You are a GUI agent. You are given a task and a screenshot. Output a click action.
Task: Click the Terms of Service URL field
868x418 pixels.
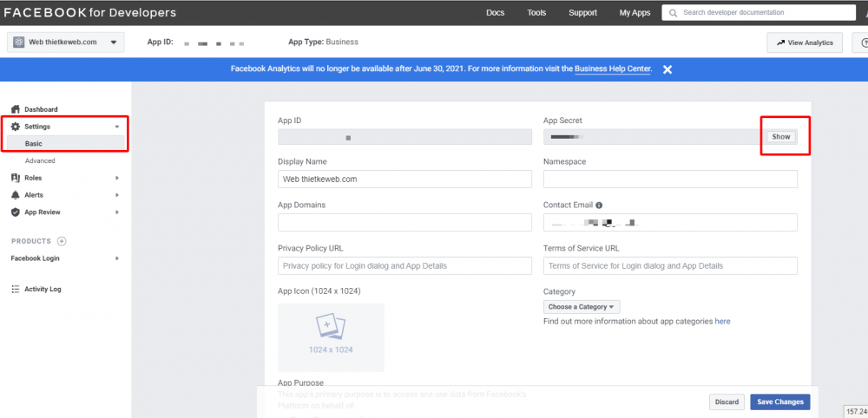click(670, 265)
